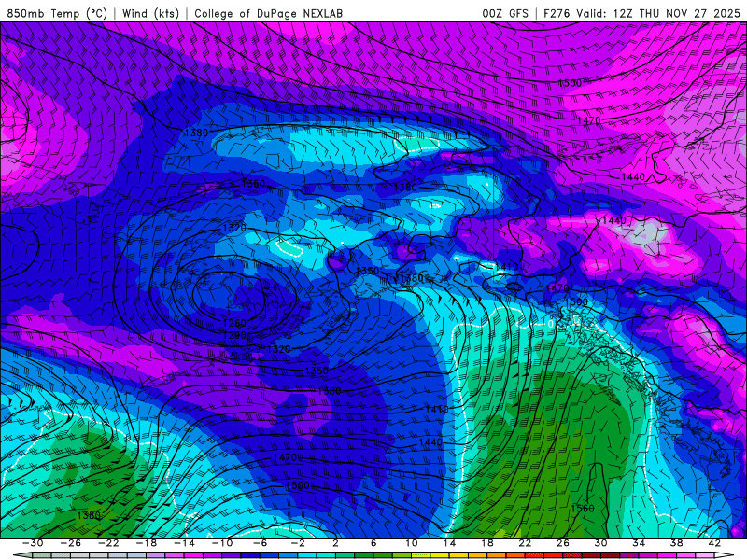Click the 14 color scale label

449,543
